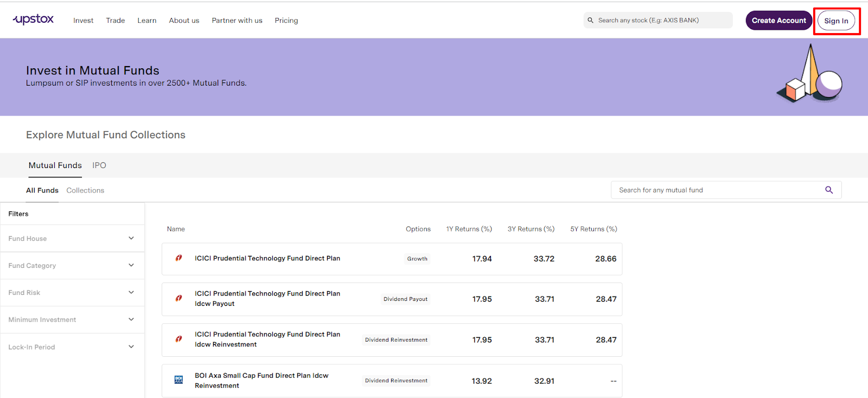
Task: Click the 5Y Returns (%) column header
Action: click(593, 229)
